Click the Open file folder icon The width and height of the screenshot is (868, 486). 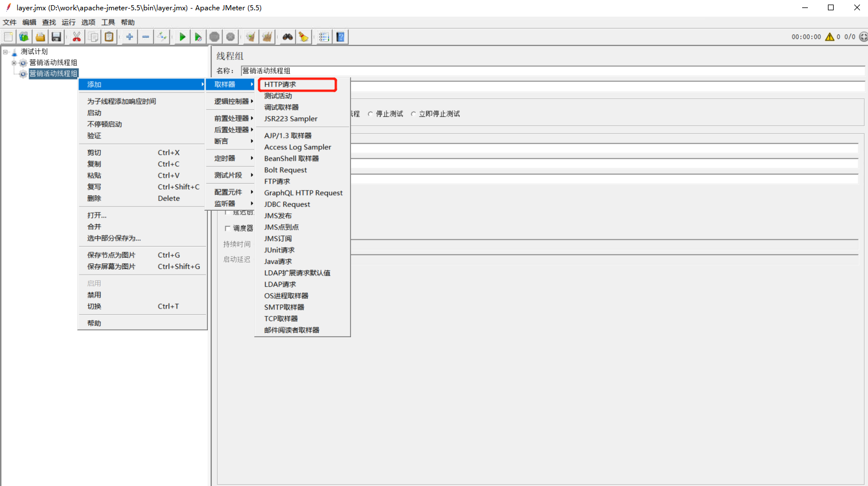(40, 37)
